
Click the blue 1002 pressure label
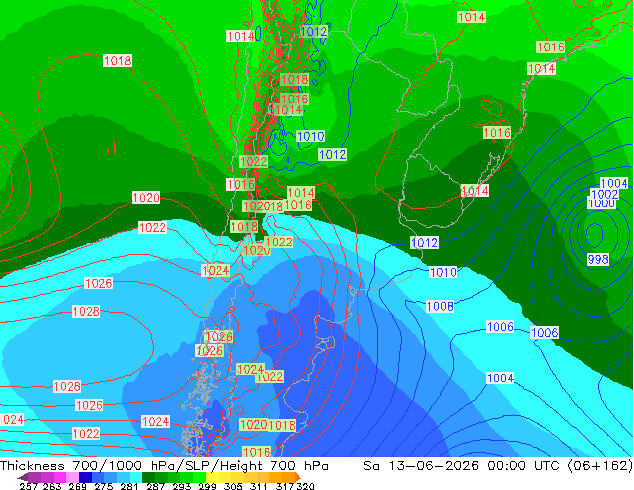[x=605, y=194]
